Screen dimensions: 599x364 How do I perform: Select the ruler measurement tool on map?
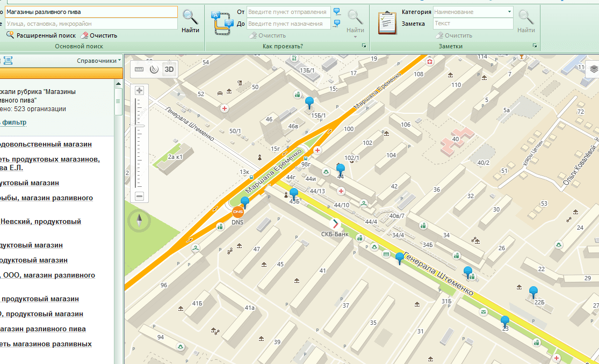click(x=139, y=69)
